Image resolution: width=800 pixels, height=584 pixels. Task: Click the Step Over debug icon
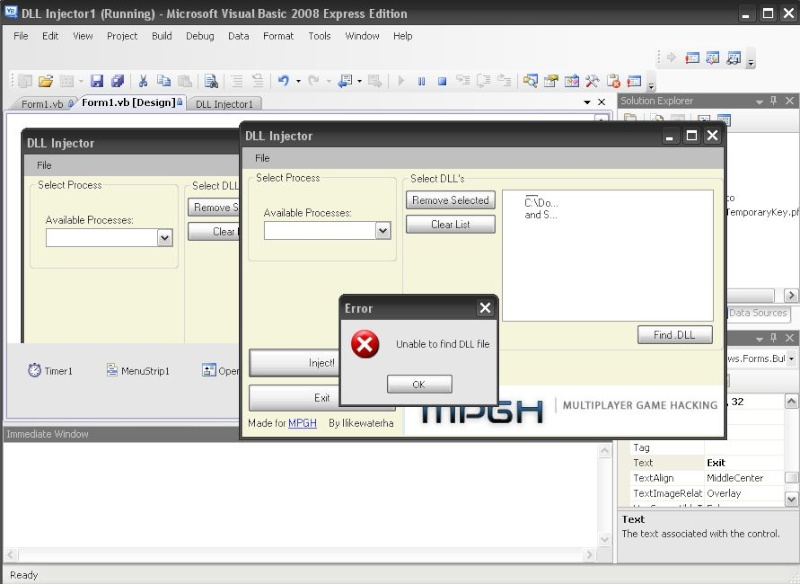pyautogui.click(x=483, y=81)
